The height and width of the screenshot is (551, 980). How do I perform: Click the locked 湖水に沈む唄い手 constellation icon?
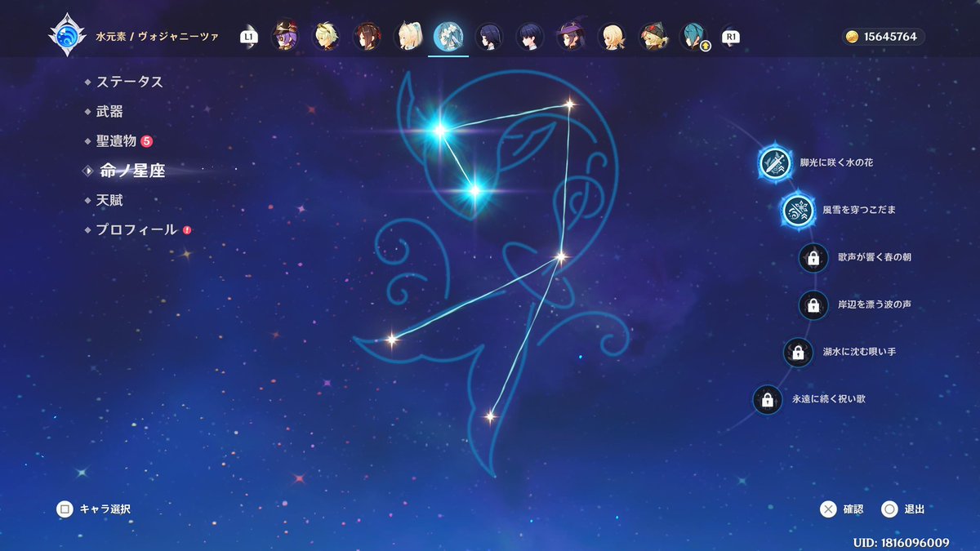click(x=798, y=353)
